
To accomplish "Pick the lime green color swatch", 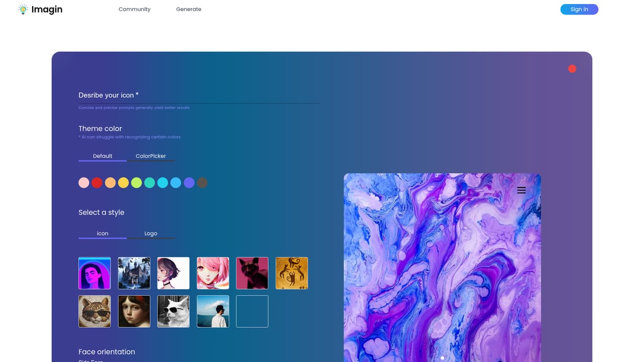I will [x=136, y=183].
